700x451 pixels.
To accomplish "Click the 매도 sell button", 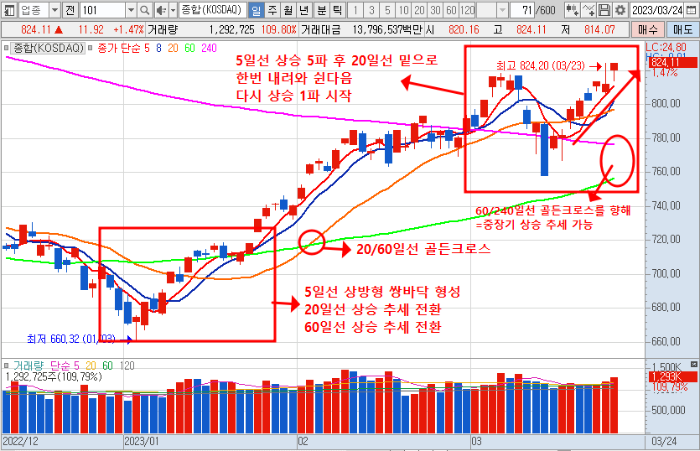I will point(683,30).
